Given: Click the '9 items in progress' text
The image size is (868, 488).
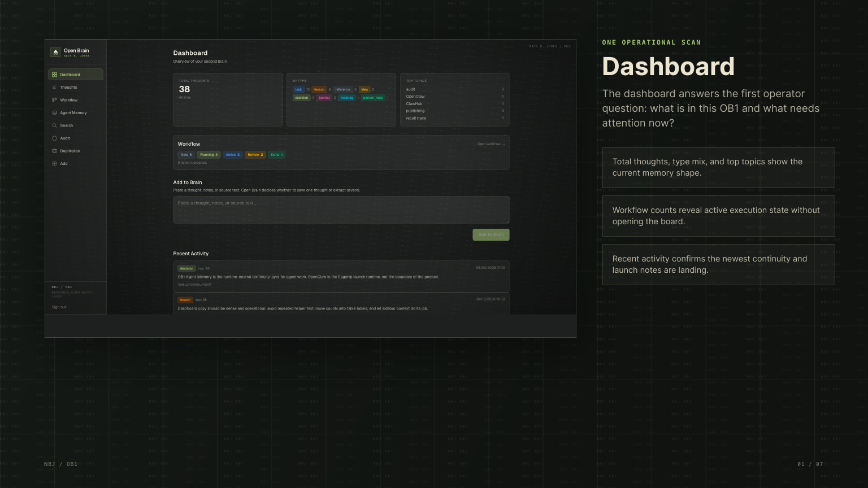Looking at the screenshot, I should click(193, 163).
